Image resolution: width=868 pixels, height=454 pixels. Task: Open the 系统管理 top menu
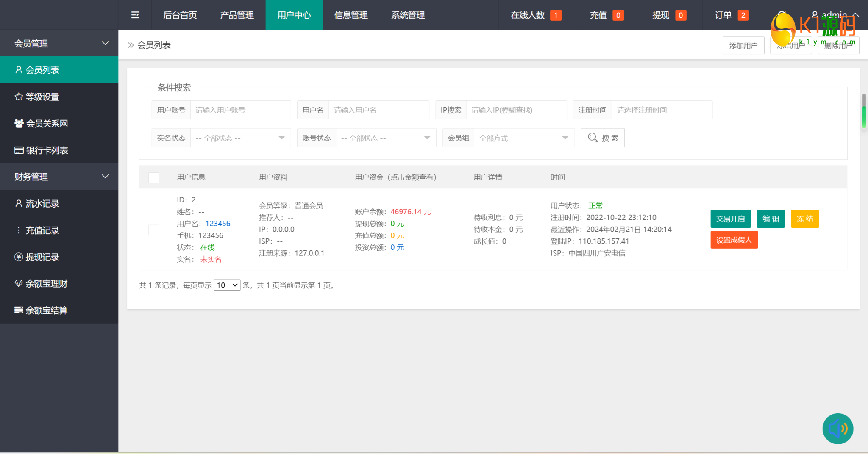point(408,15)
